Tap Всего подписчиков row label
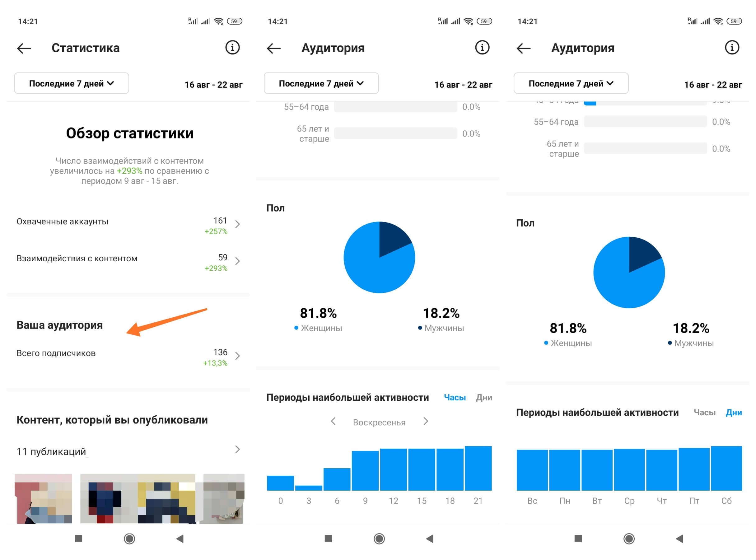 click(x=56, y=353)
